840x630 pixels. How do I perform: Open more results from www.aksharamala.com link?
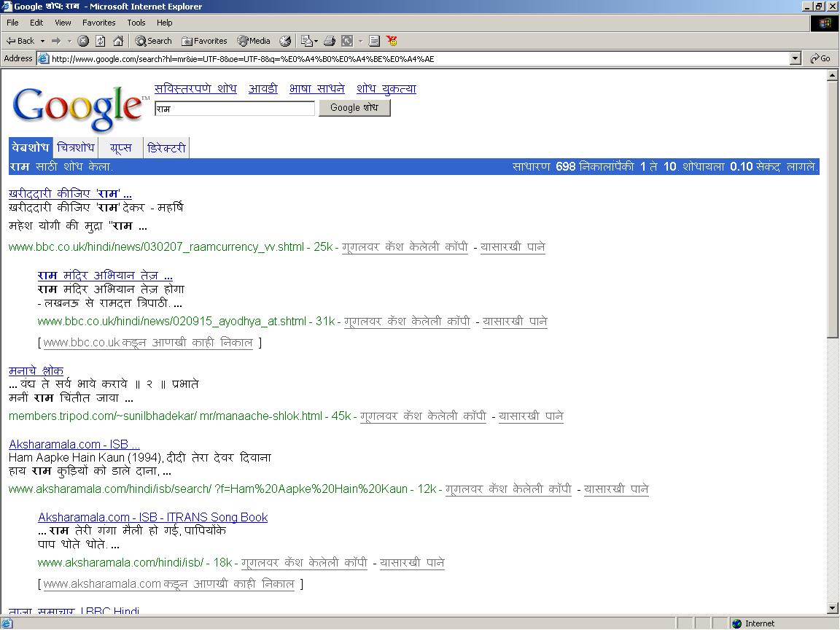pyautogui.click(x=168, y=584)
